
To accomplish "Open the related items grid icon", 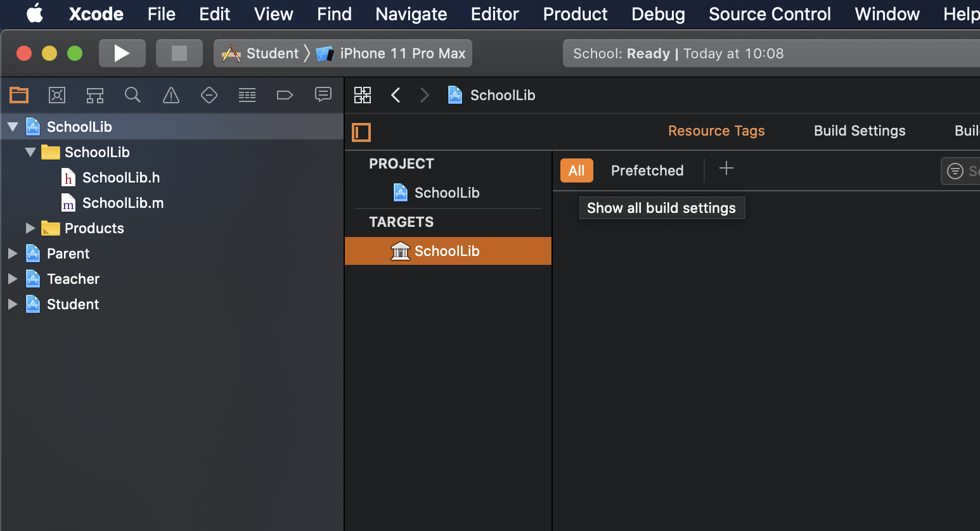I will [x=363, y=95].
